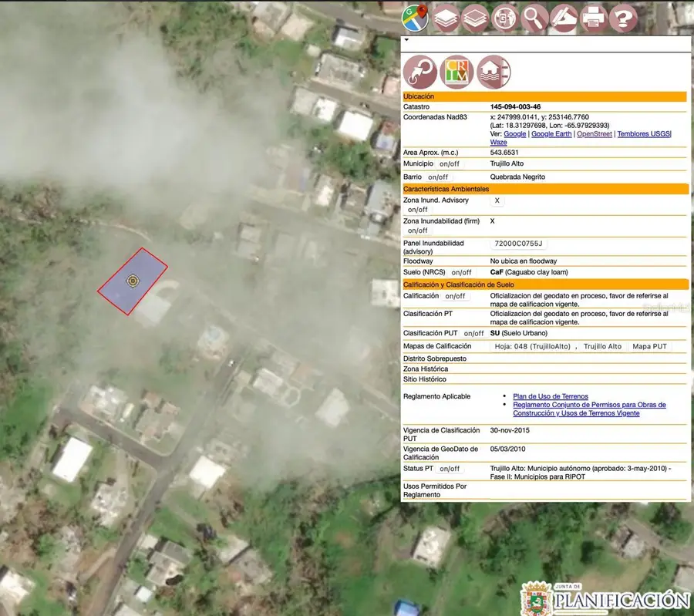Open the help question mark icon

pos(625,17)
